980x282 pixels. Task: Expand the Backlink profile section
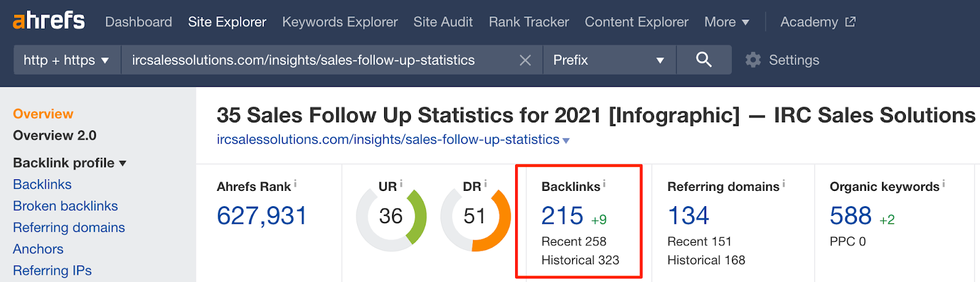(x=69, y=163)
